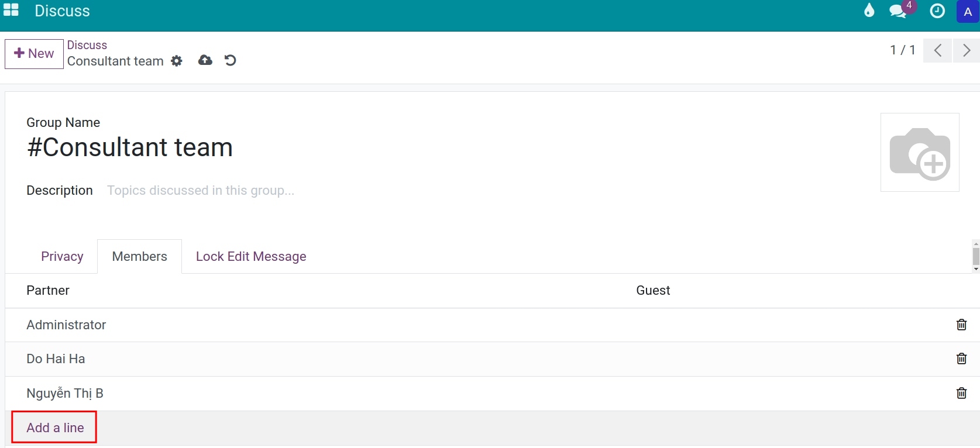Open the activities clock icon

[x=937, y=11]
